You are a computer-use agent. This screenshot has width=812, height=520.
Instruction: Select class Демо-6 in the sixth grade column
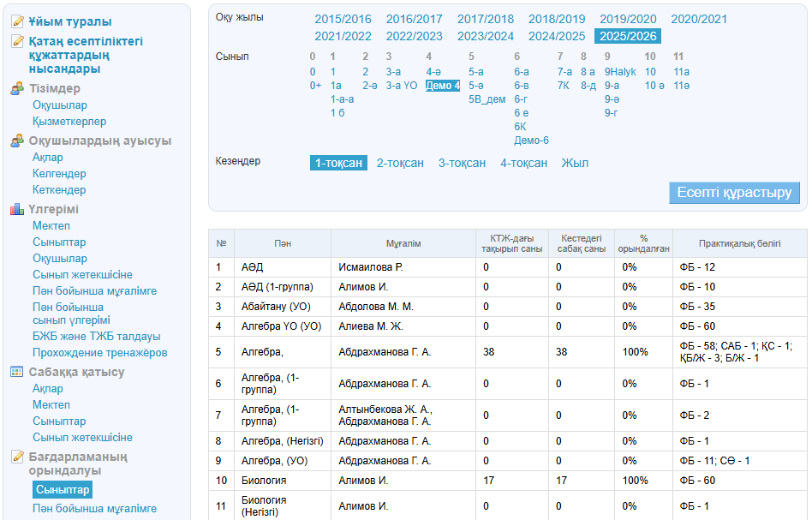pyautogui.click(x=531, y=140)
